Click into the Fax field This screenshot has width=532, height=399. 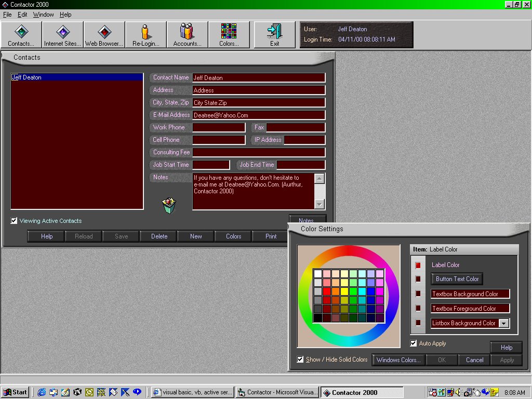tap(296, 128)
